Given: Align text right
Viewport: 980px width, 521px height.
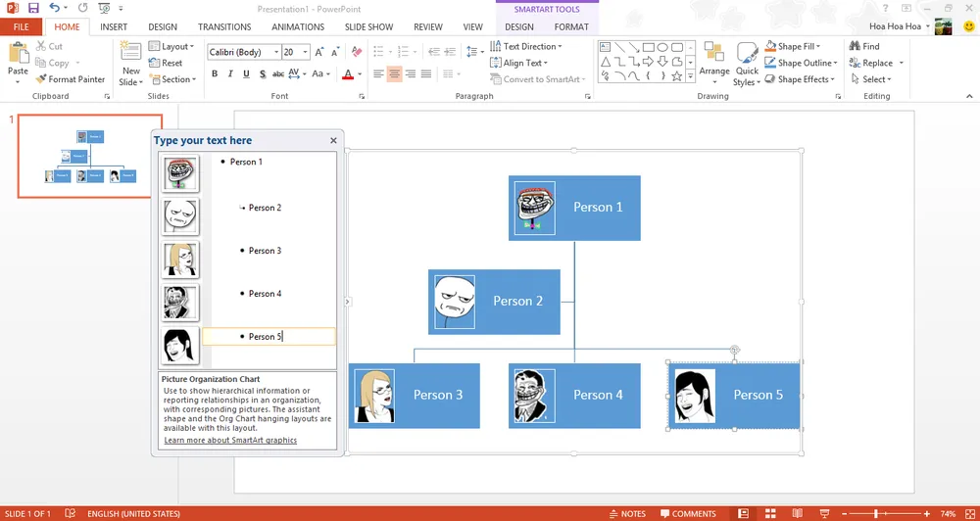Looking at the screenshot, I should (x=410, y=73).
